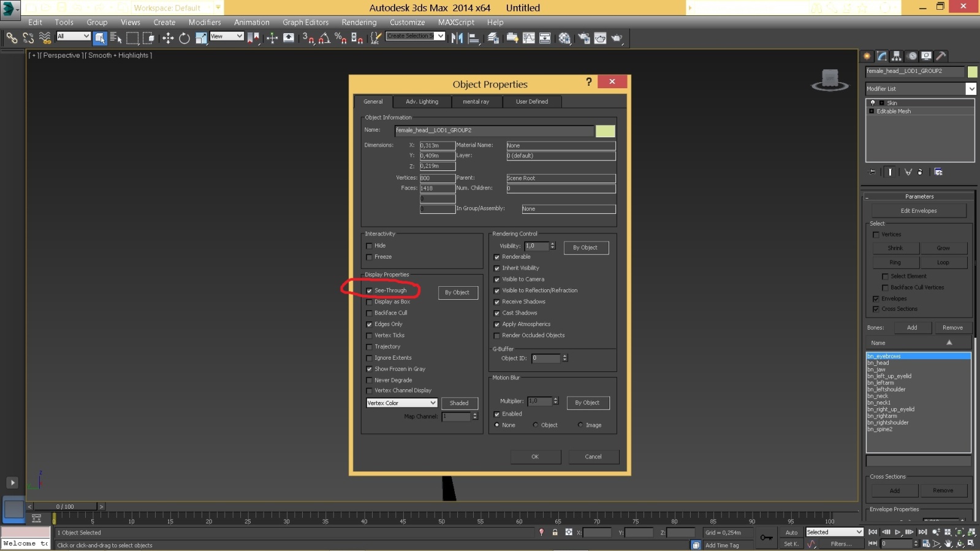Click the Unlink Selection tool

[28, 38]
